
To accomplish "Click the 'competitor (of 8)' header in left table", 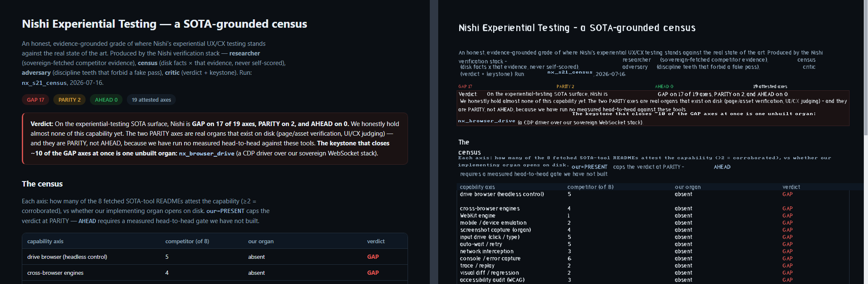I will (x=187, y=241).
